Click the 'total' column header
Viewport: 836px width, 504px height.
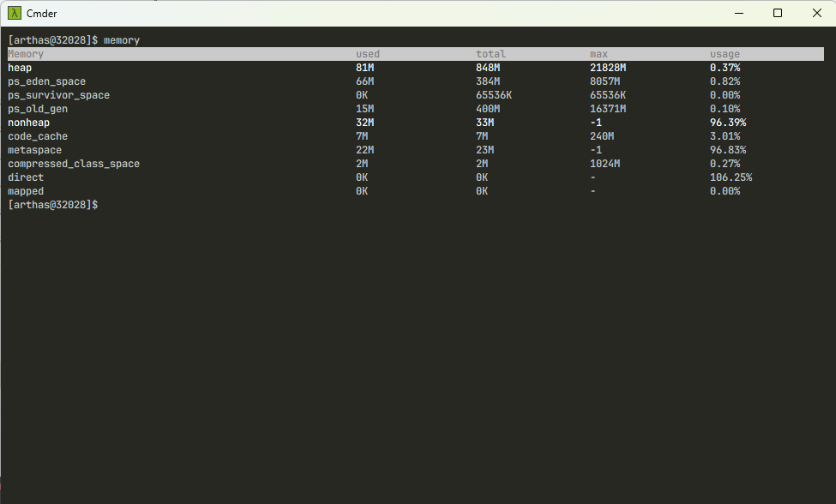pyautogui.click(x=490, y=54)
